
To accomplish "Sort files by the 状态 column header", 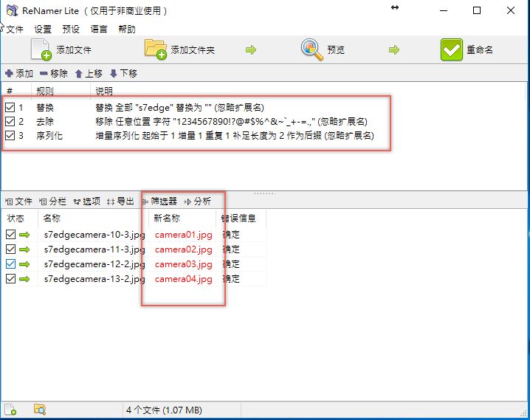I will (16, 218).
